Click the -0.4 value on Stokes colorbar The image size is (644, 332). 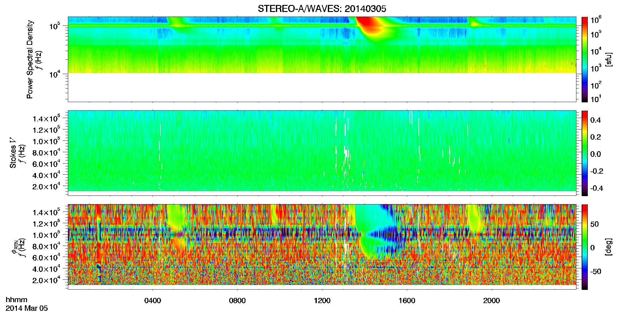pos(597,188)
